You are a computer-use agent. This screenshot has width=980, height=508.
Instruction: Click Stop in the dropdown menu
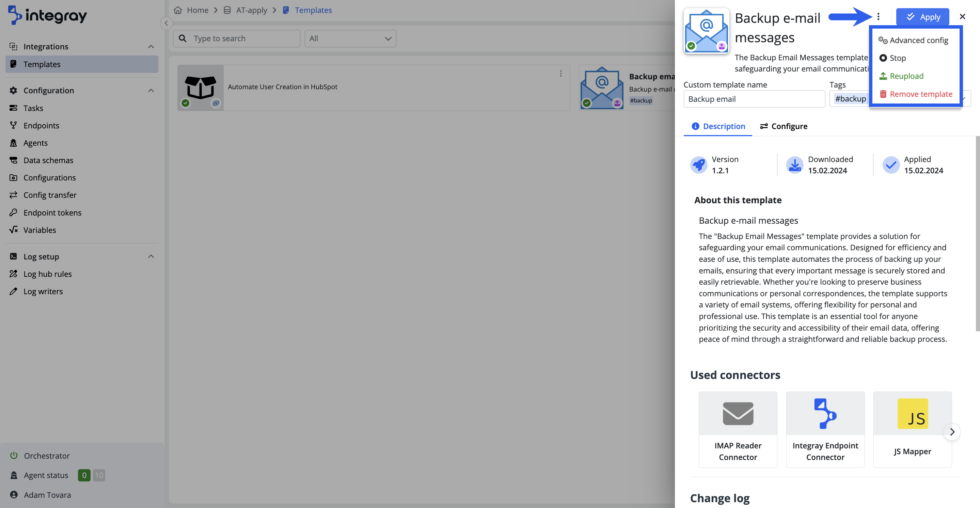[897, 58]
